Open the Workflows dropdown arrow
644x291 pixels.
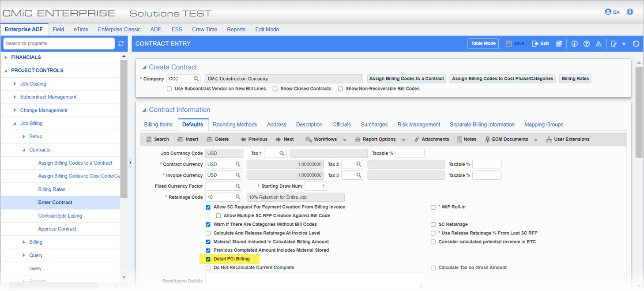345,140
